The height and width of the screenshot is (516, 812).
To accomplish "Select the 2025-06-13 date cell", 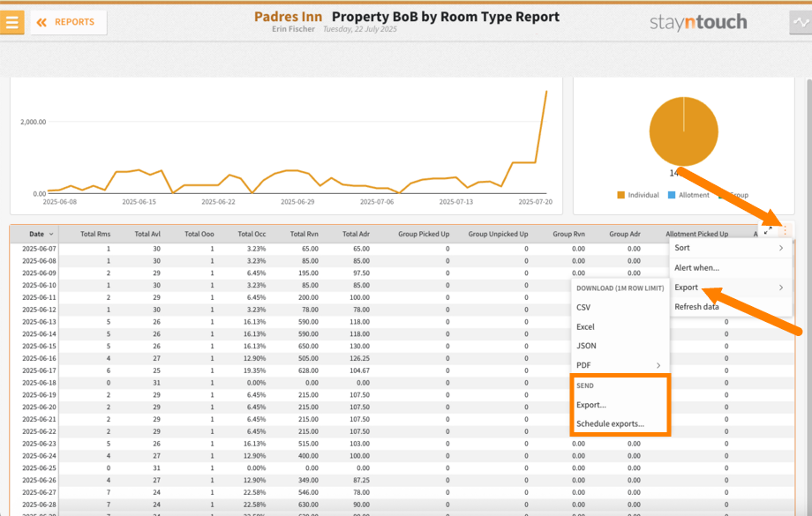I will point(39,322).
